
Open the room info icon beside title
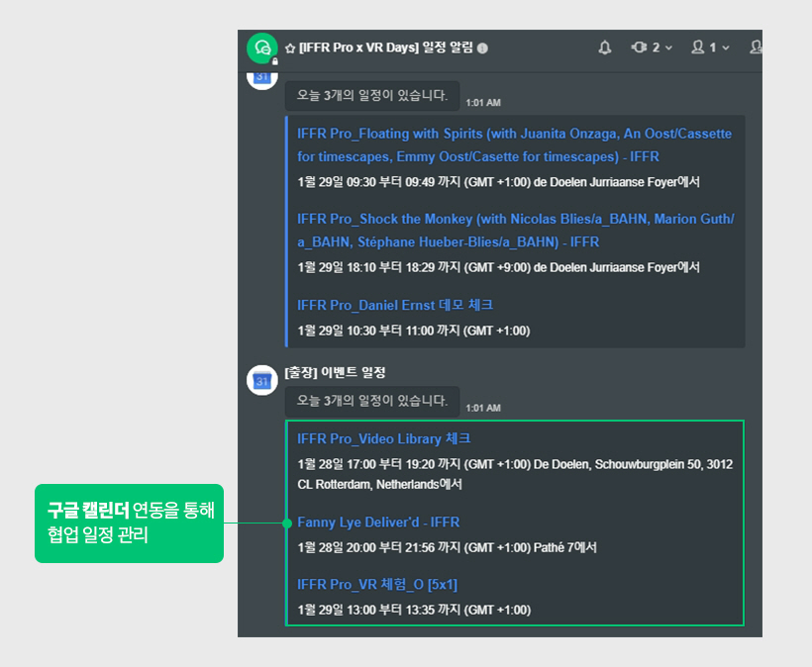482,48
